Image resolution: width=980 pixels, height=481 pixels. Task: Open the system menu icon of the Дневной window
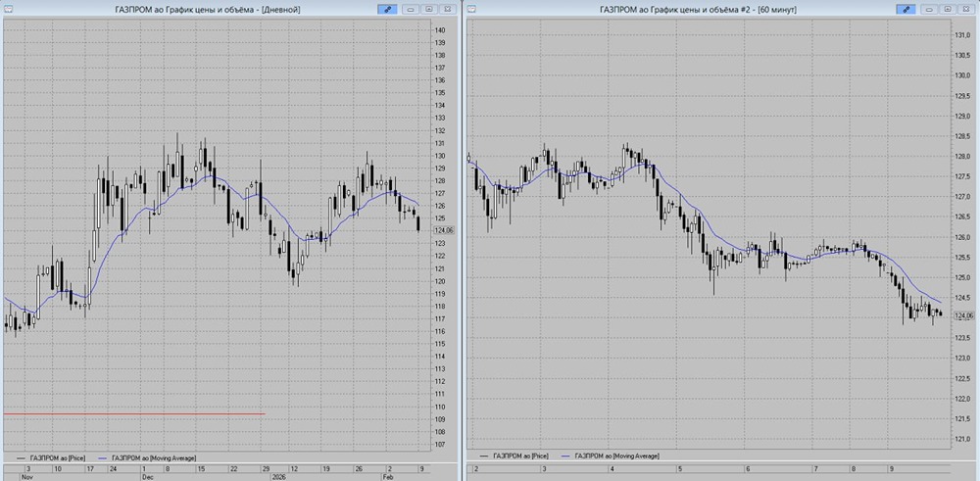point(6,9)
